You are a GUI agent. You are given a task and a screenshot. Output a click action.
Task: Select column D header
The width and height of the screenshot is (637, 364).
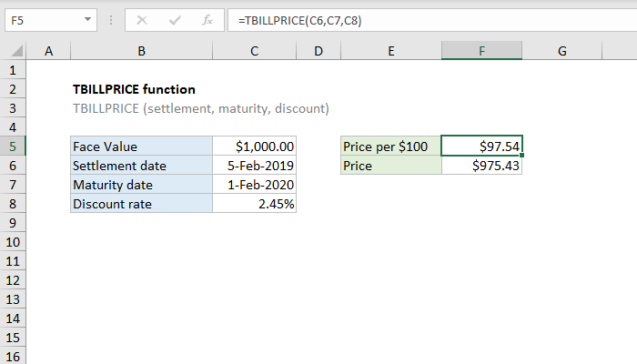[x=318, y=51]
